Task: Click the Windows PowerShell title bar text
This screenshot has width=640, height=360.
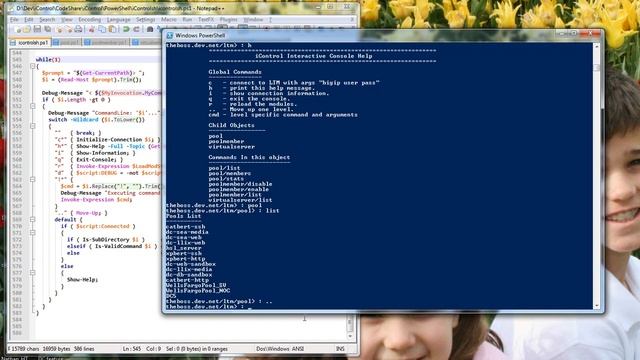Action: pos(200,36)
